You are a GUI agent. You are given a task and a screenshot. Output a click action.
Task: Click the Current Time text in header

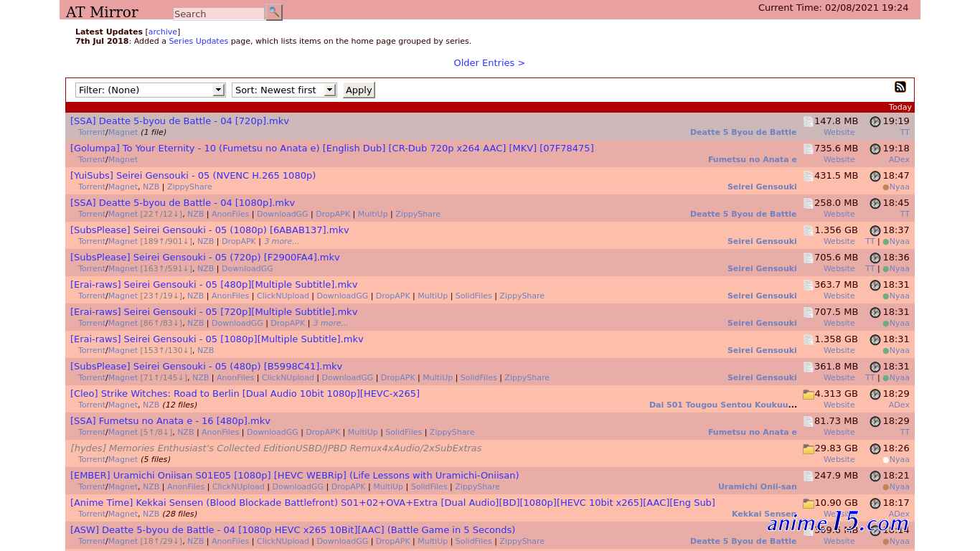click(833, 7)
